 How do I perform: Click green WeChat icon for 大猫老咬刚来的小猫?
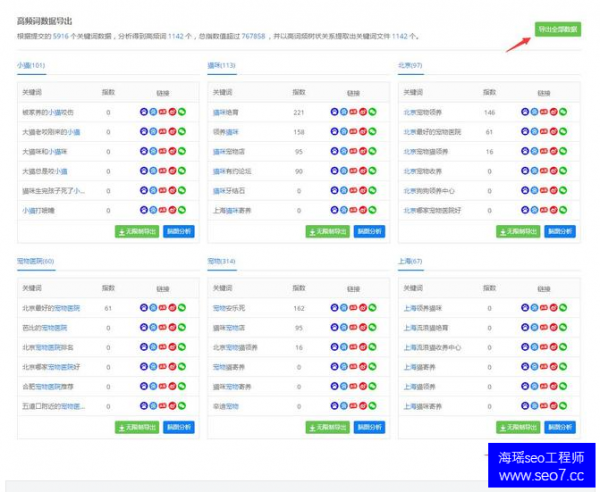(x=182, y=131)
